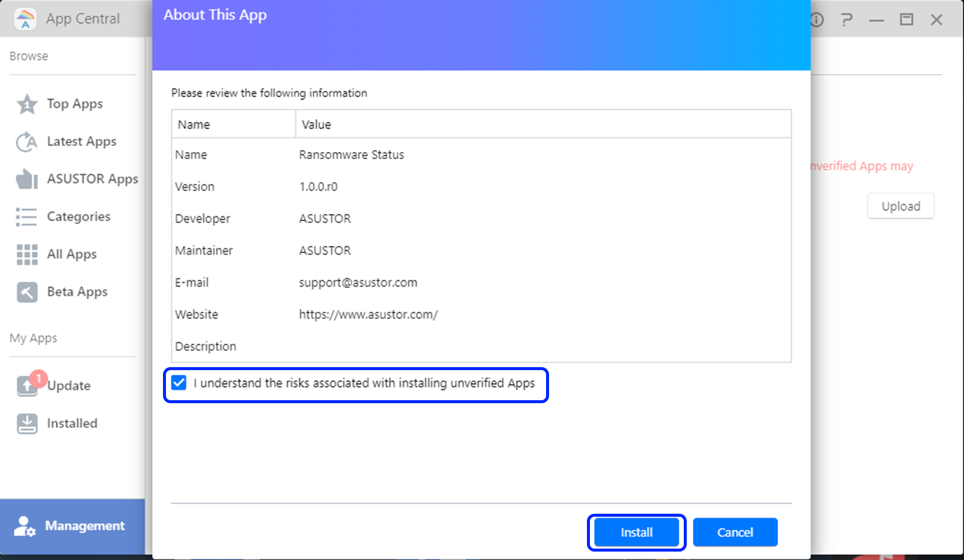The image size is (964, 560).
Task: Open Installed download icon
Action: pos(27,424)
